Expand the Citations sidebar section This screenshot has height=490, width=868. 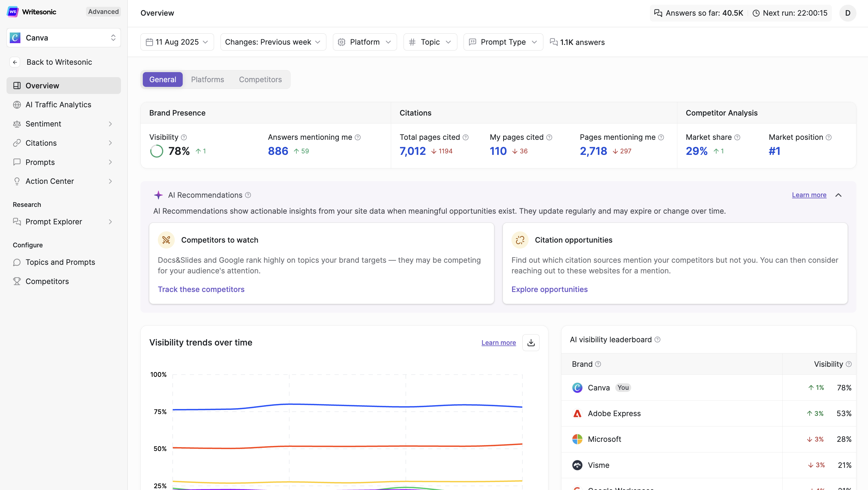click(x=110, y=143)
